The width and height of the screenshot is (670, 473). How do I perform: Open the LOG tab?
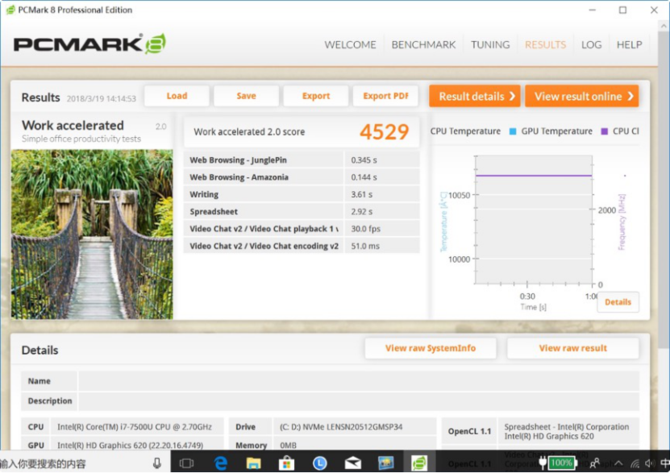[591, 44]
